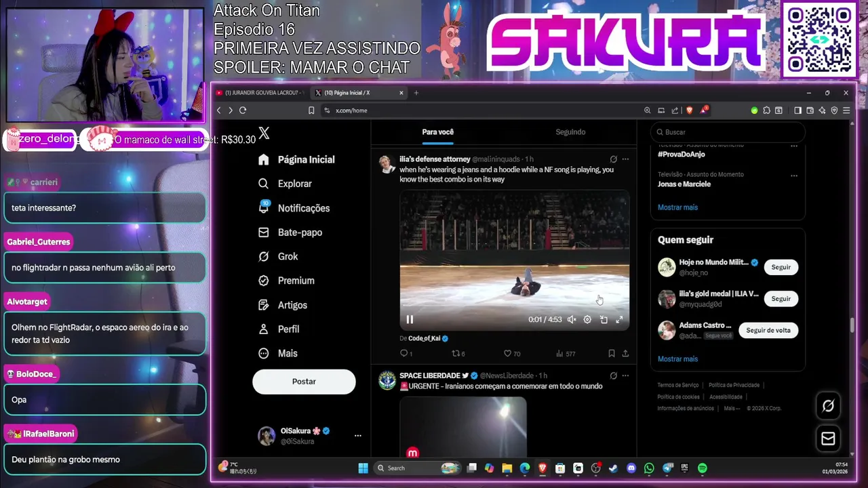Image resolution: width=868 pixels, height=488 pixels.
Task: Follow Hoje no Mundo Militar
Action: pyautogui.click(x=781, y=267)
